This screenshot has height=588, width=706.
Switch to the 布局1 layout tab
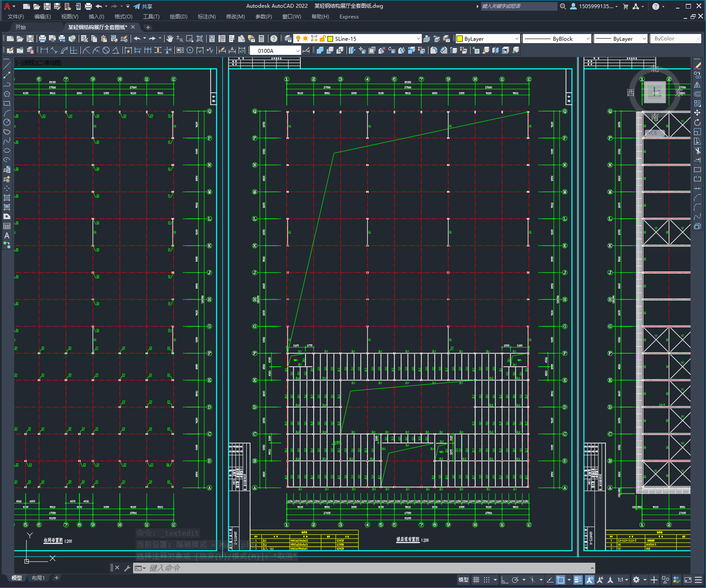pyautogui.click(x=38, y=578)
